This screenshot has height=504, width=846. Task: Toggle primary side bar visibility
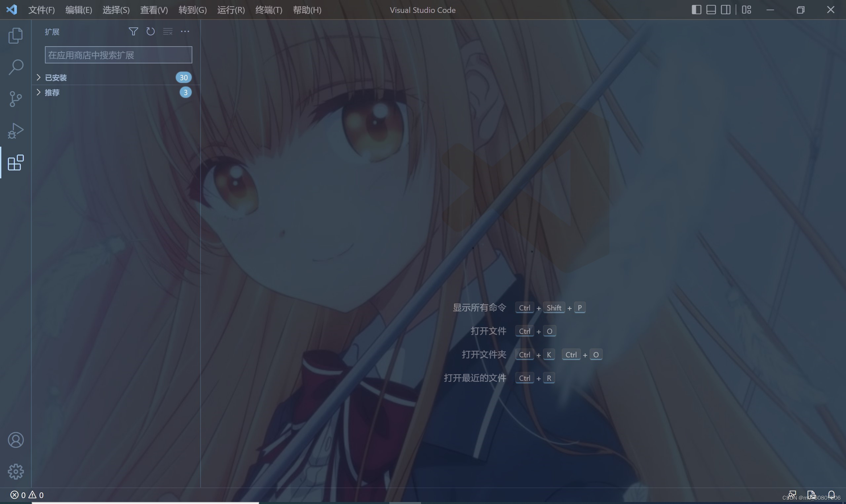(x=696, y=10)
